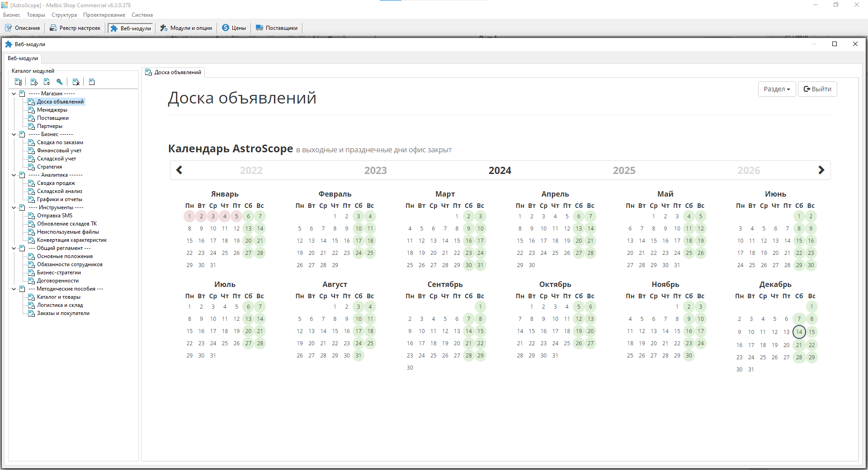The width and height of the screenshot is (868, 470).
Task: Open module settings with the wrench icon
Action: tap(60, 82)
